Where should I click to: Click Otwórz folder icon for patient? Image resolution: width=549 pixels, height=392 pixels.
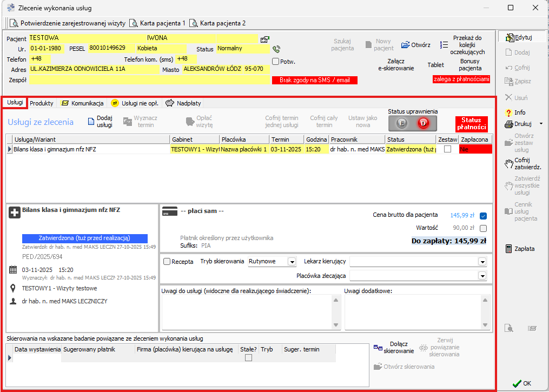[x=406, y=45]
